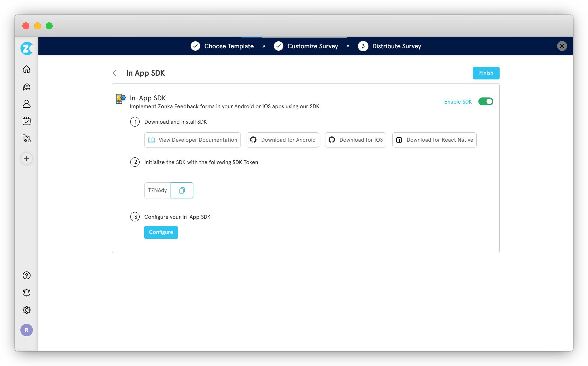This screenshot has height=366, width=588.
Task: Check notifications via the bell icon
Action: pyautogui.click(x=26, y=292)
